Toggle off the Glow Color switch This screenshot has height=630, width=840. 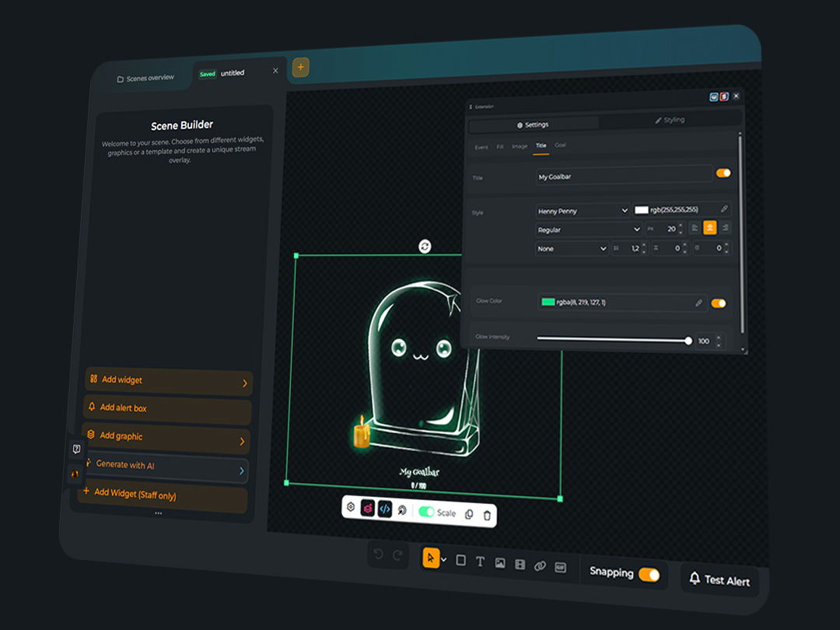click(x=719, y=303)
